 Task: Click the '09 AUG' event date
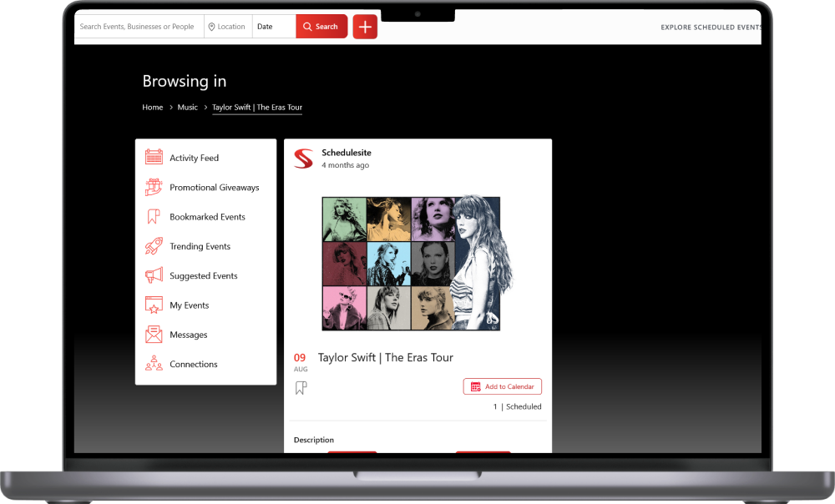coord(301,362)
